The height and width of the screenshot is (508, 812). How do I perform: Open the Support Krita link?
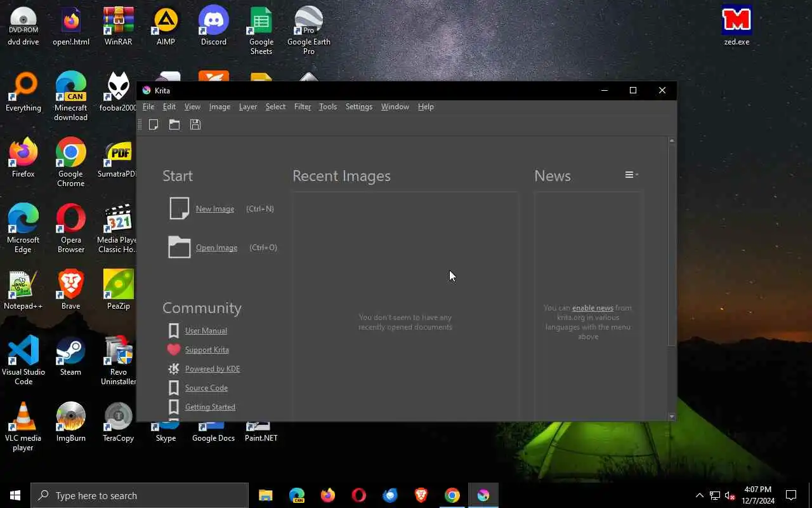click(207, 350)
